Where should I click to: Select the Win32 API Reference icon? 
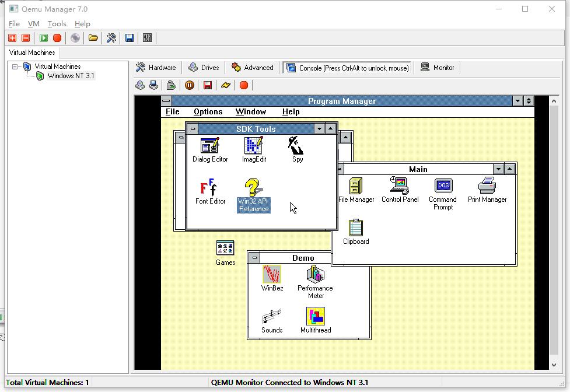253,195
